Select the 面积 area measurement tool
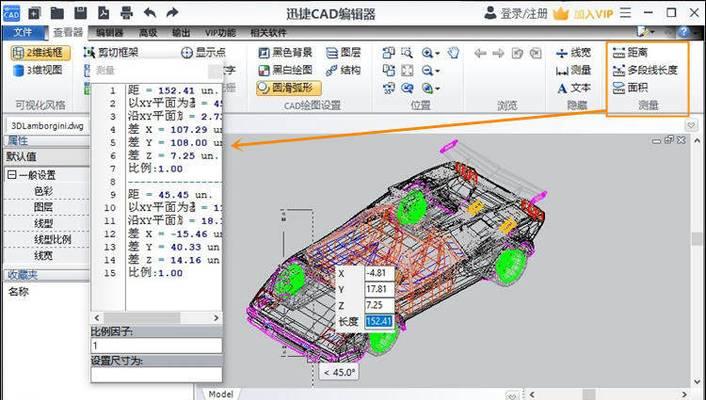The image size is (706, 400). [x=630, y=87]
